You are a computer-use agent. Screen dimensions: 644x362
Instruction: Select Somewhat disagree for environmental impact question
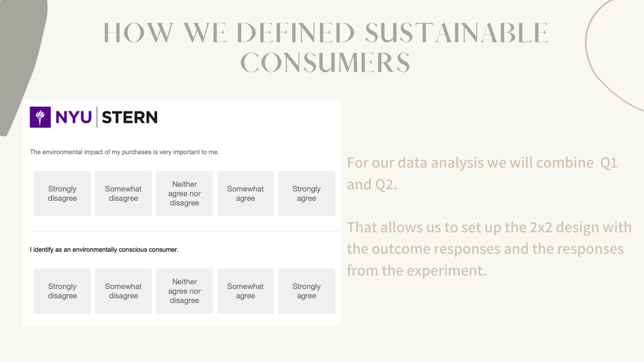point(123,193)
